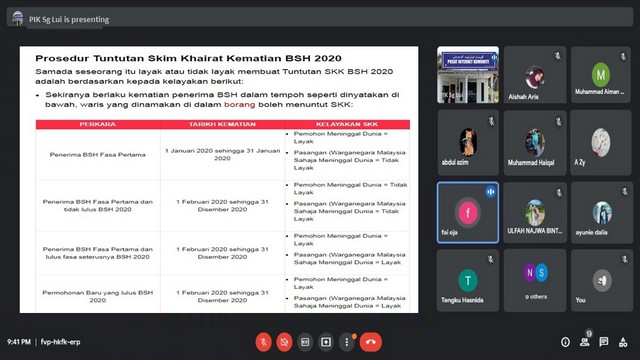Viewport: 640px width, 360px height.
Task: Click the 'tidak lulus BSH 2020' row cell
Action: pyautogui.click(x=98, y=205)
